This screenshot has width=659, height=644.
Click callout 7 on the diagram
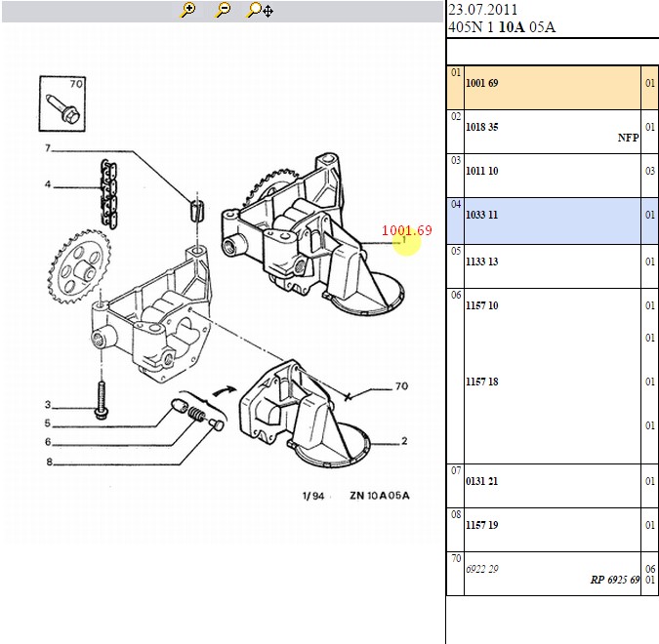click(x=48, y=148)
